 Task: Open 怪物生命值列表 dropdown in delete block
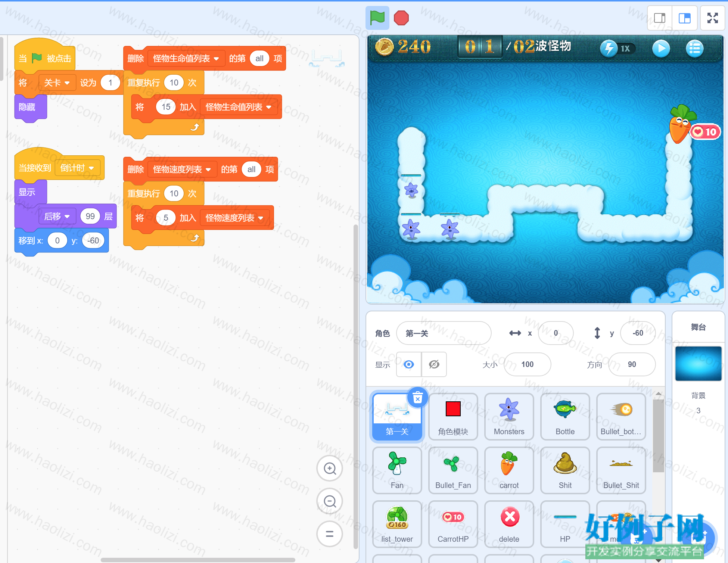(x=186, y=59)
